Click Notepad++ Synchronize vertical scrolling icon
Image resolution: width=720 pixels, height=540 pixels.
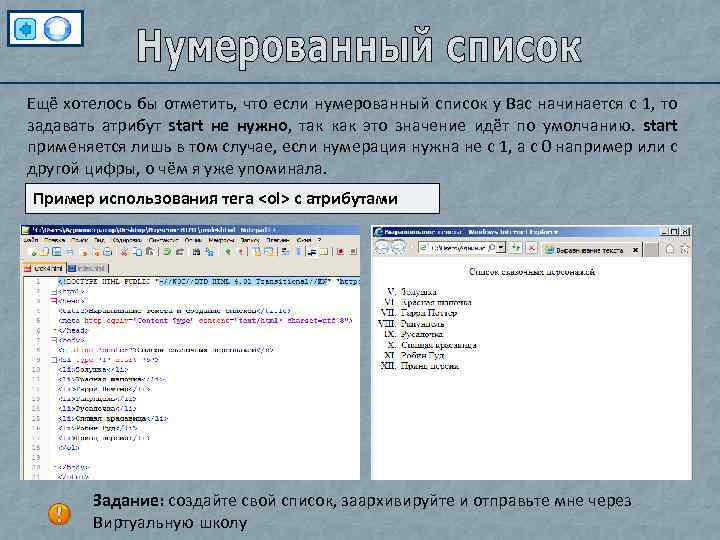(x=257, y=252)
